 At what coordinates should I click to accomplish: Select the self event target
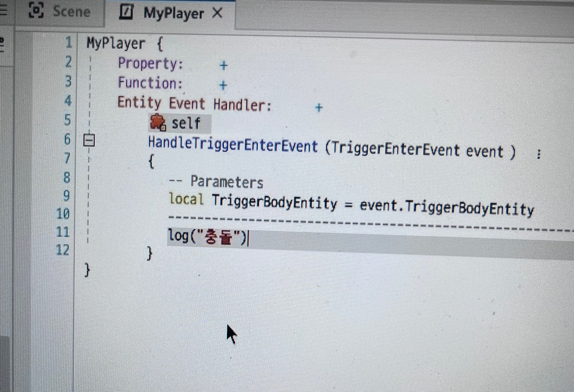186,123
